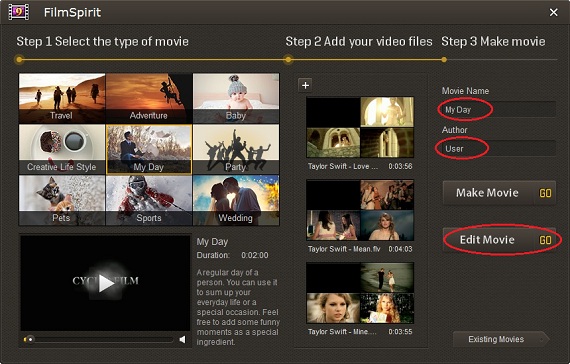Click the Movie Name input field
The width and height of the screenshot is (570, 364).
coord(498,109)
